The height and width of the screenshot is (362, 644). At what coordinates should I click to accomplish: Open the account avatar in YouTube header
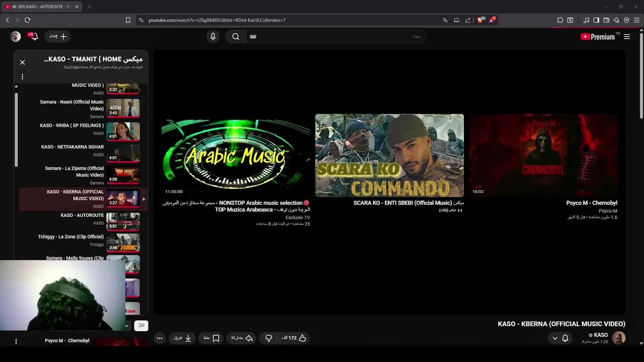click(x=16, y=36)
